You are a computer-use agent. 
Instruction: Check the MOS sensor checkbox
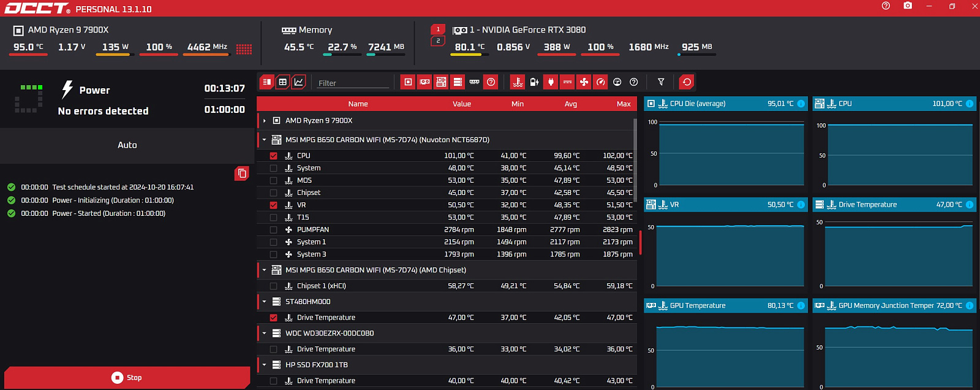pos(273,180)
